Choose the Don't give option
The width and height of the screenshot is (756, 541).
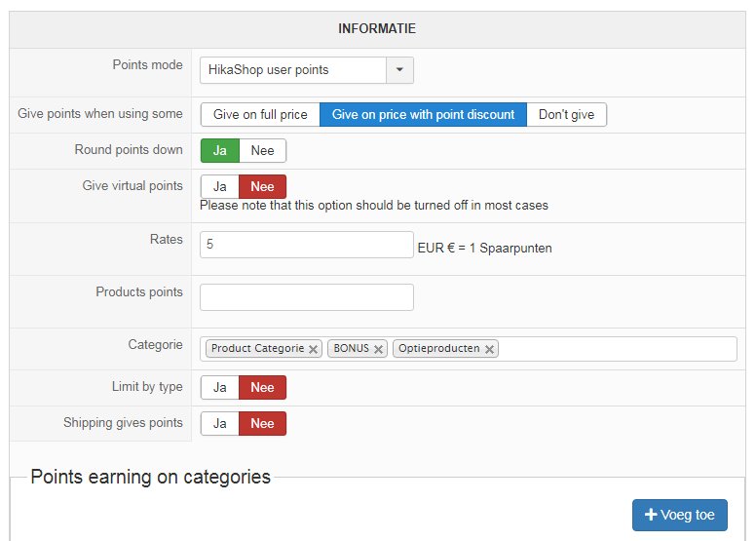566,115
